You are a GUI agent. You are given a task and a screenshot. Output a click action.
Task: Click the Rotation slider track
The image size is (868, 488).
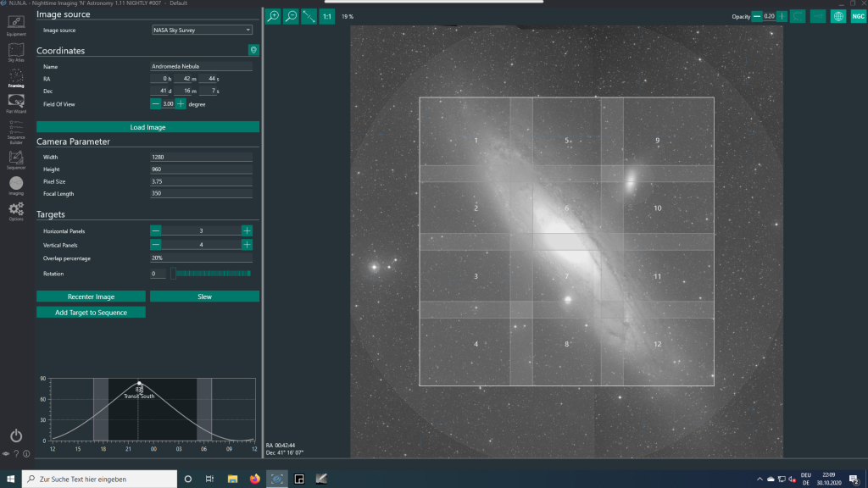(212, 274)
